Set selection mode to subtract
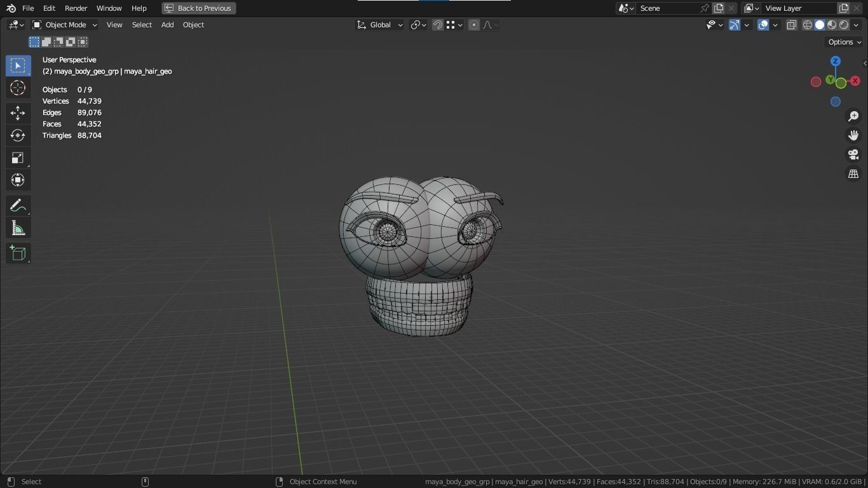This screenshot has width=868, height=488. [x=58, y=42]
